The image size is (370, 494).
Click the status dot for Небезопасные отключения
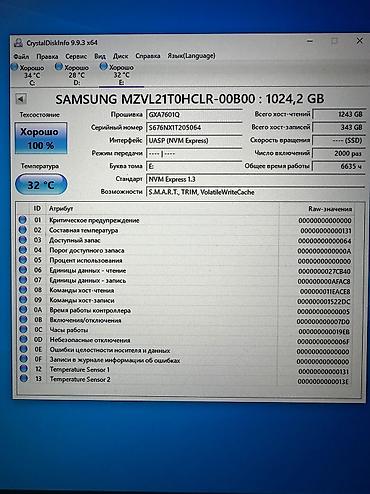23,339
